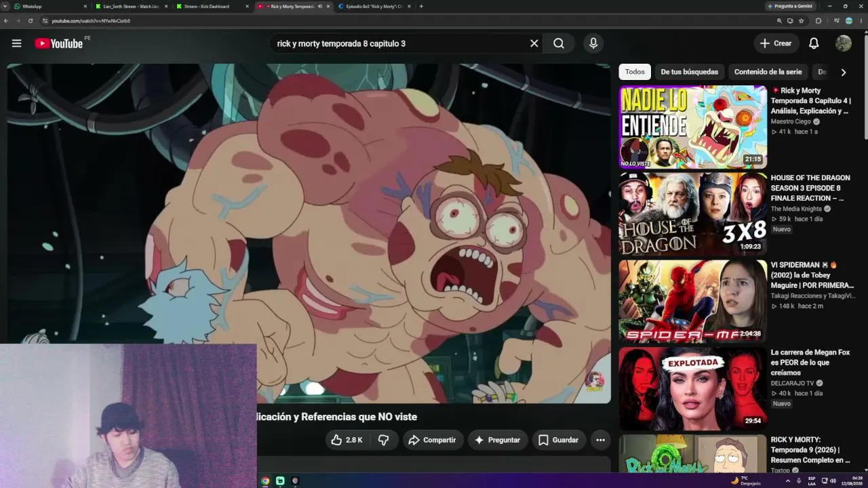Screen dimensions: 868x488
Task: Open the green app in the taskbar
Action: [x=280, y=481]
